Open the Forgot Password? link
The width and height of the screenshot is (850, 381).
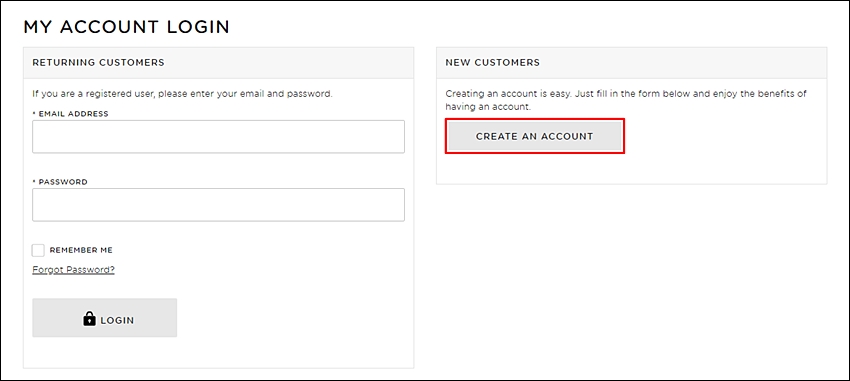pos(73,269)
